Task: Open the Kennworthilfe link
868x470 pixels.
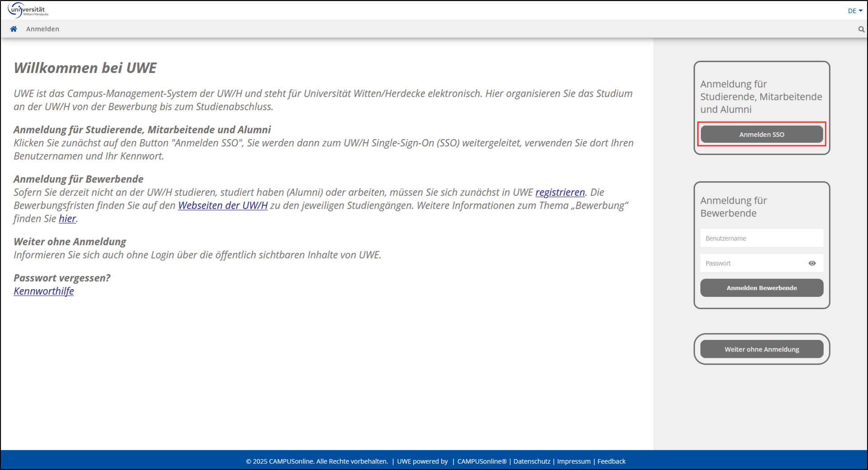Action: [x=44, y=291]
